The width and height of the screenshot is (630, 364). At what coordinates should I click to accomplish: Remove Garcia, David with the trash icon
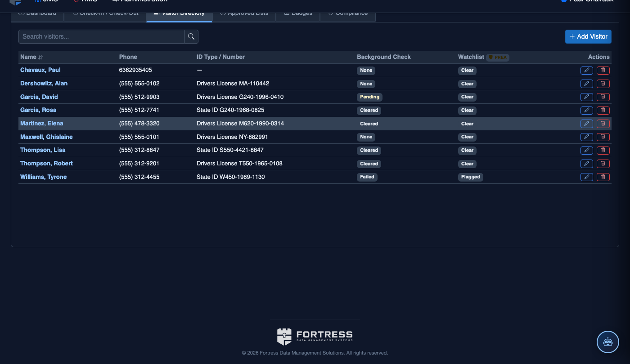[603, 97]
